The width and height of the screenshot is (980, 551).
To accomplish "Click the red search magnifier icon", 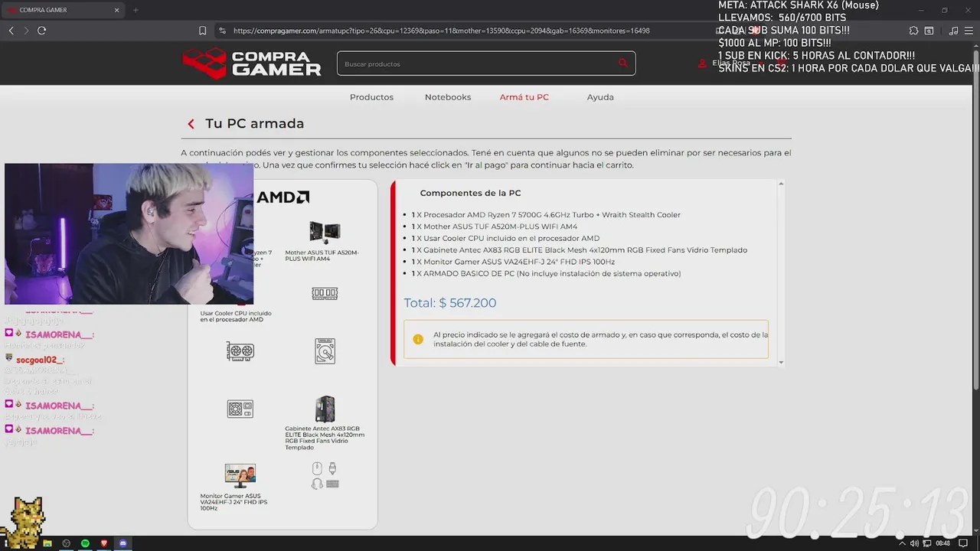I will click(x=622, y=64).
